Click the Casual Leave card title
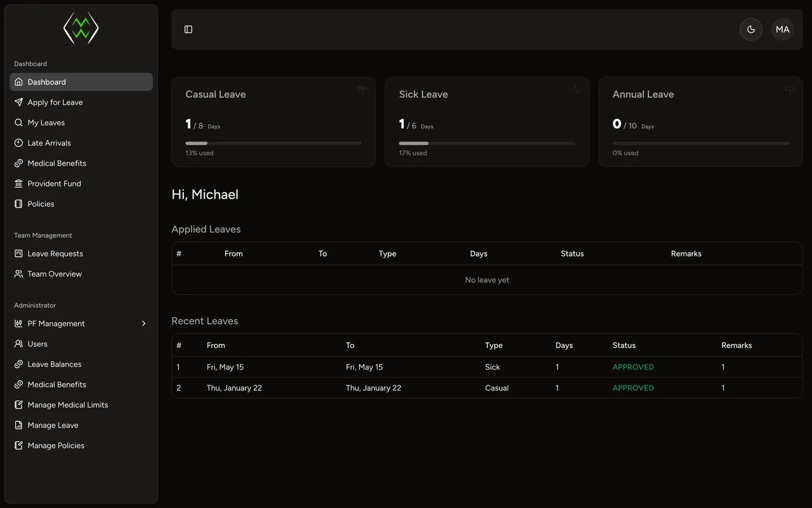 pyautogui.click(x=216, y=94)
